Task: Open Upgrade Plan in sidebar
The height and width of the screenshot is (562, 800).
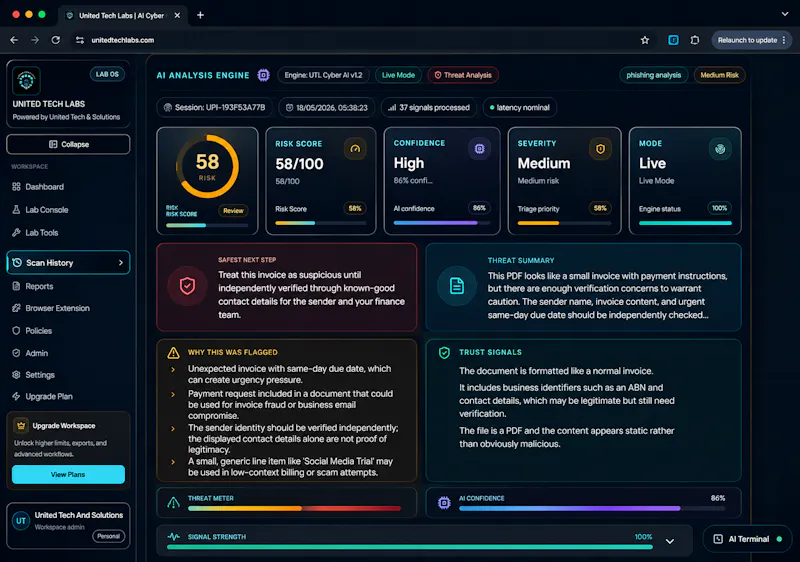Action: coord(68,396)
